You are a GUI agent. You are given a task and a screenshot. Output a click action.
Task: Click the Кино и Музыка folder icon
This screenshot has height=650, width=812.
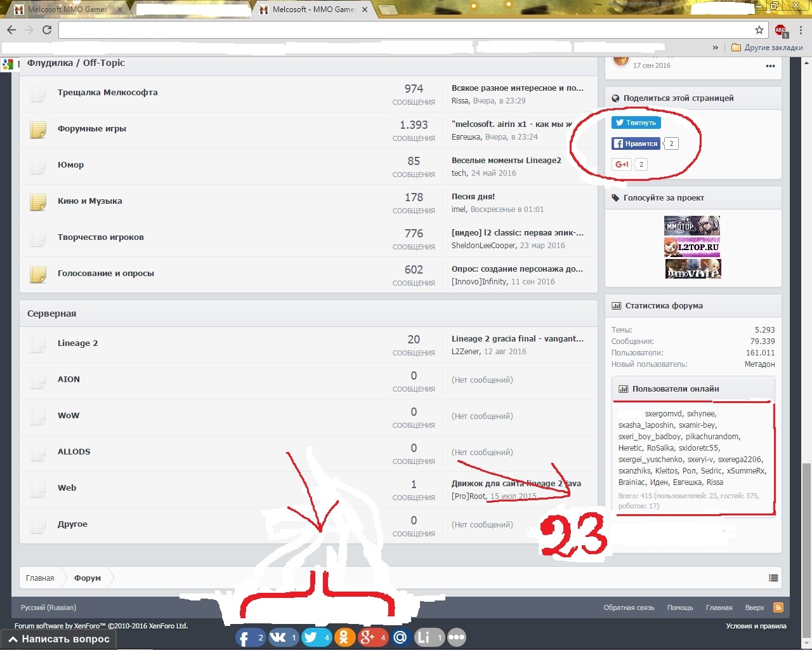[x=38, y=202]
